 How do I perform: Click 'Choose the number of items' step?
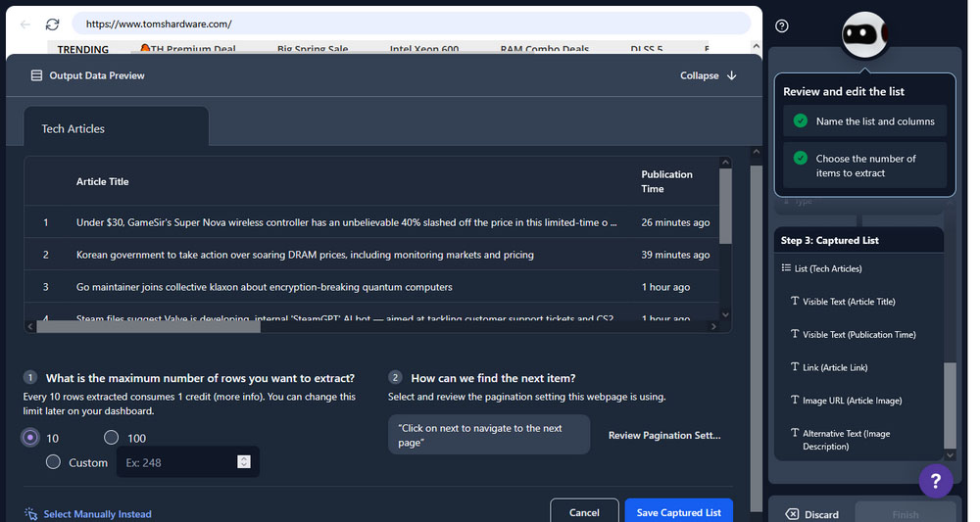tap(865, 166)
